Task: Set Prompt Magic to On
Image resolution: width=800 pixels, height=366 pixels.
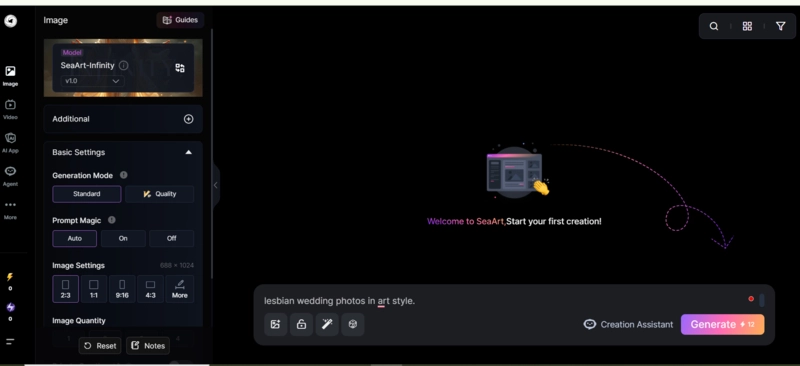Action: coord(123,238)
